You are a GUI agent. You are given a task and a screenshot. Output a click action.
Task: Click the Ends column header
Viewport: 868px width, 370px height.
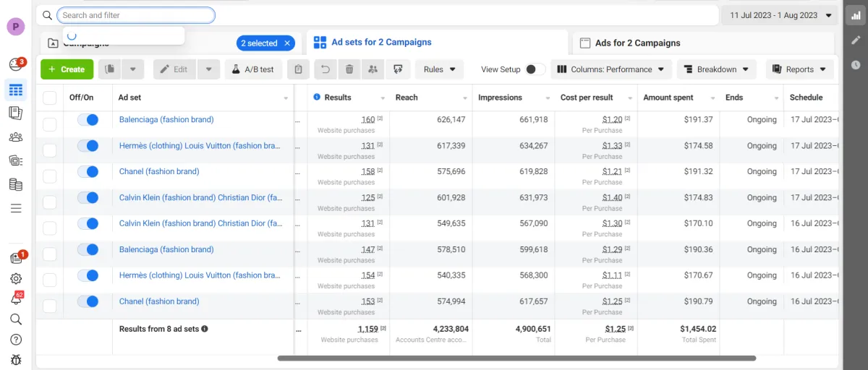pyautogui.click(x=734, y=98)
